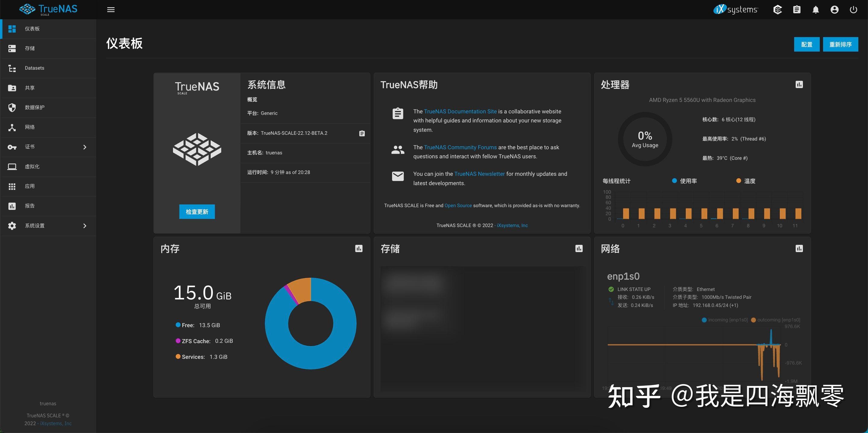Open the 内存 panel chart icon
Viewport: 868px width, 433px height.
coord(359,248)
